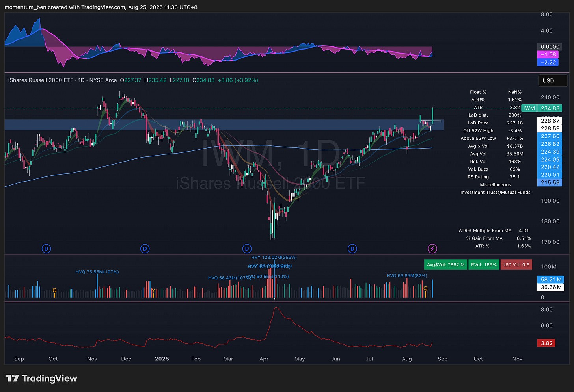Click the +8.86 (+3.92%) change value

click(238, 80)
